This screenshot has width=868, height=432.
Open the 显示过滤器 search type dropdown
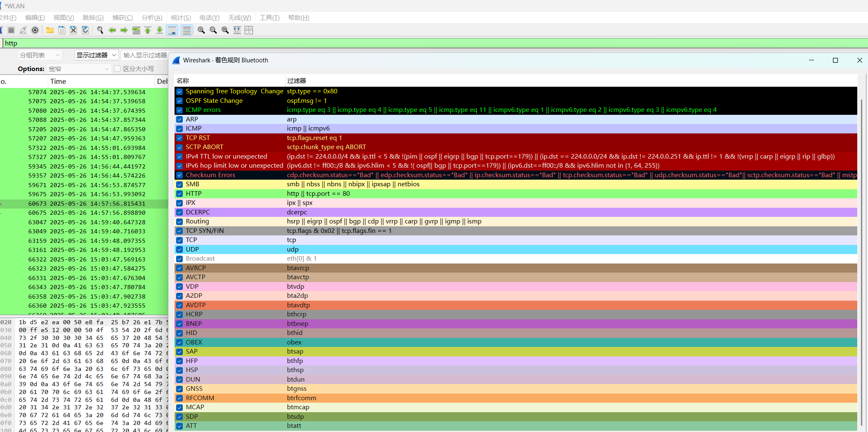click(97, 55)
